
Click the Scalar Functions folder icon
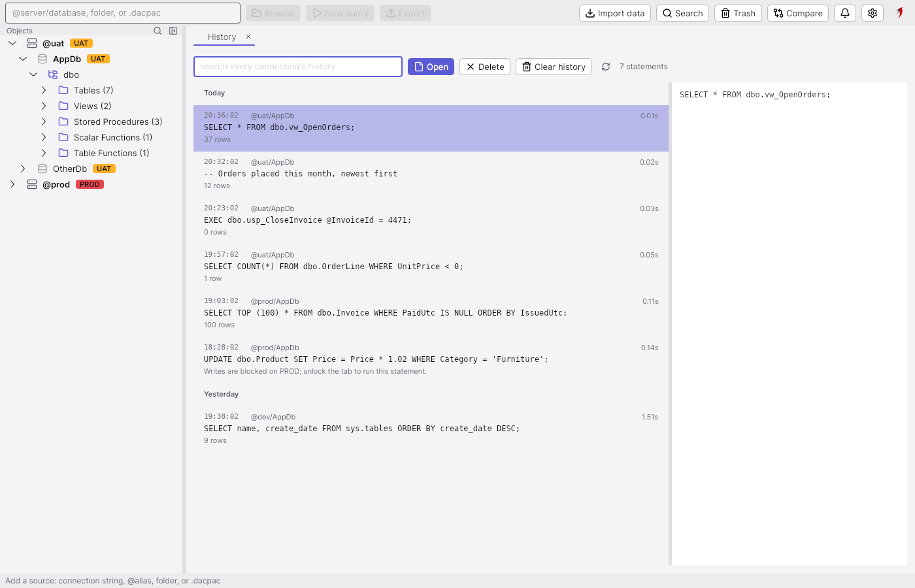pyautogui.click(x=63, y=137)
